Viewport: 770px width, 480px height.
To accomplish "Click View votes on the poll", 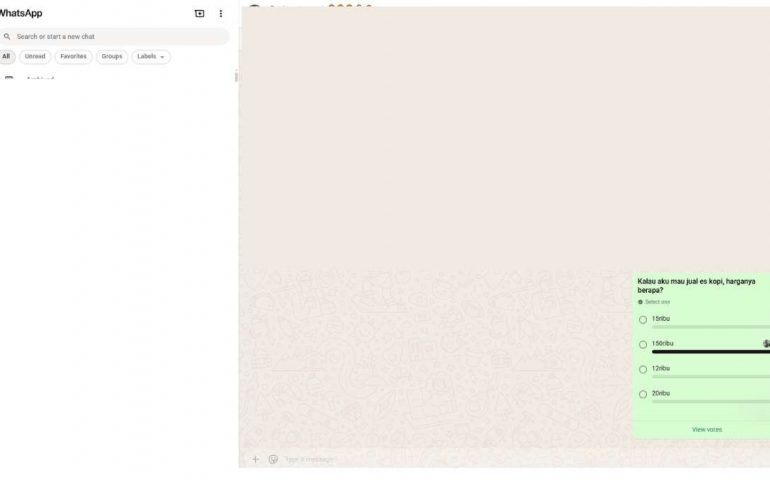I will point(706,430).
